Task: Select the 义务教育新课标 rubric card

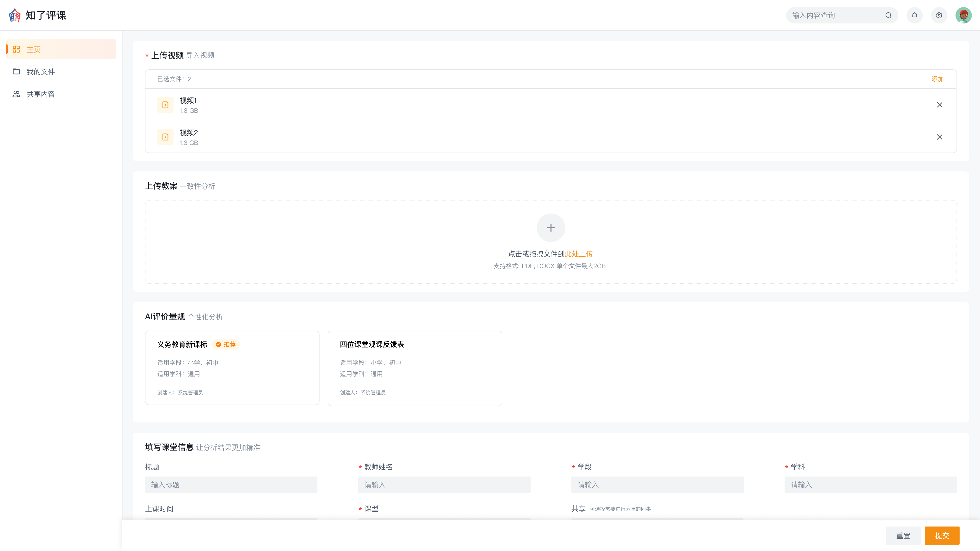Action: 232,368
